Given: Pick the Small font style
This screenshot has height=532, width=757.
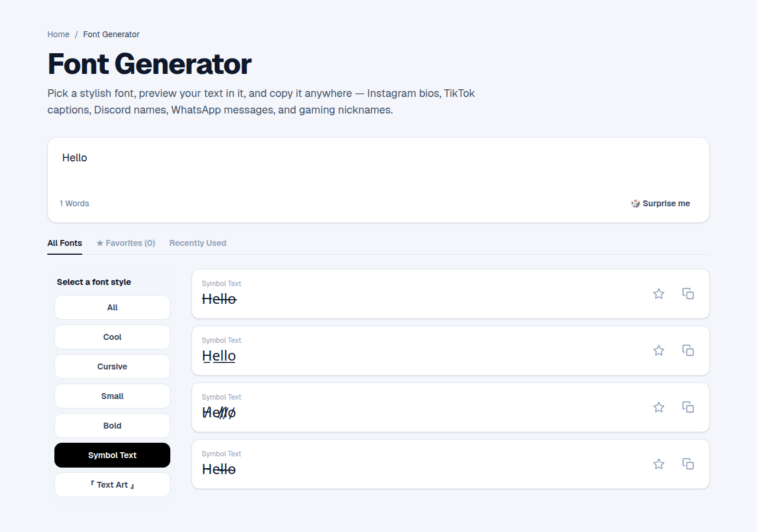Looking at the screenshot, I should (112, 396).
